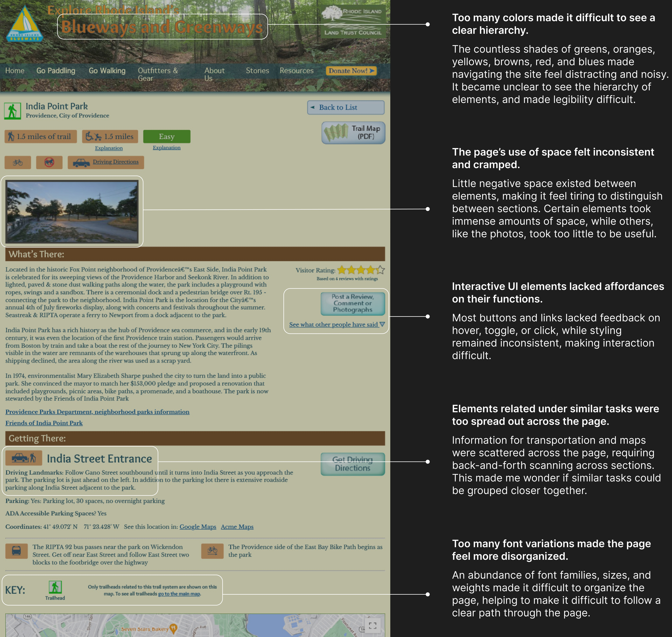Click the Google Maps link
This screenshot has width=672, height=637.
pos(198,527)
